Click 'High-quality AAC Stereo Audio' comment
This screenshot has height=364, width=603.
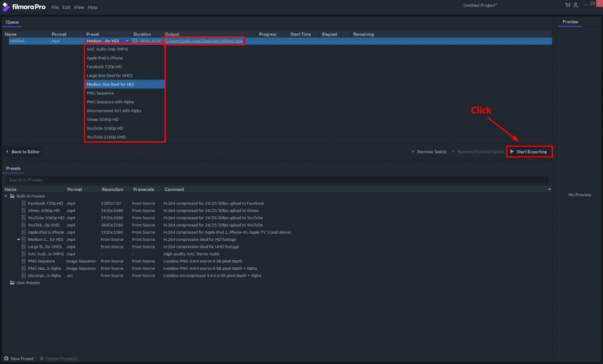[x=191, y=254]
